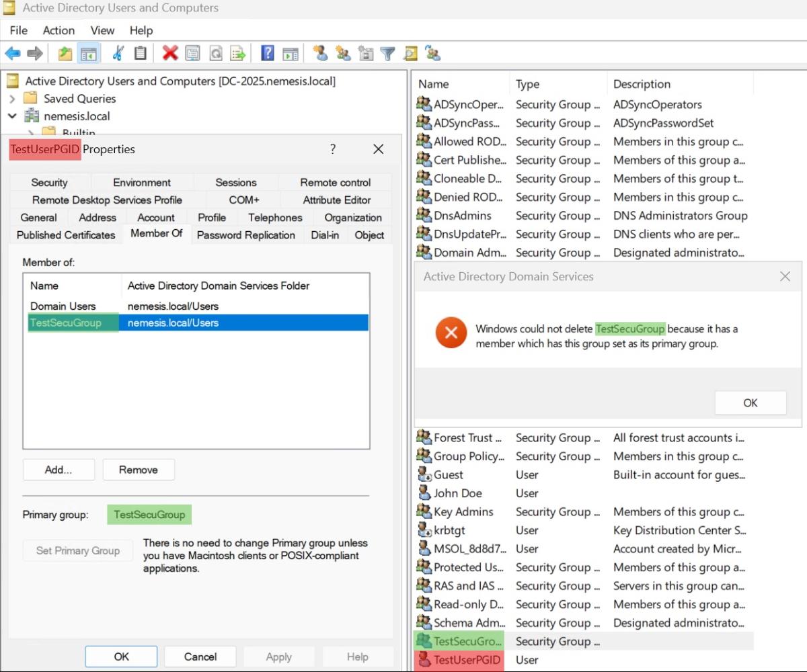The height and width of the screenshot is (672, 807).
Task: Dismiss the deletion error with OK
Action: (750, 403)
